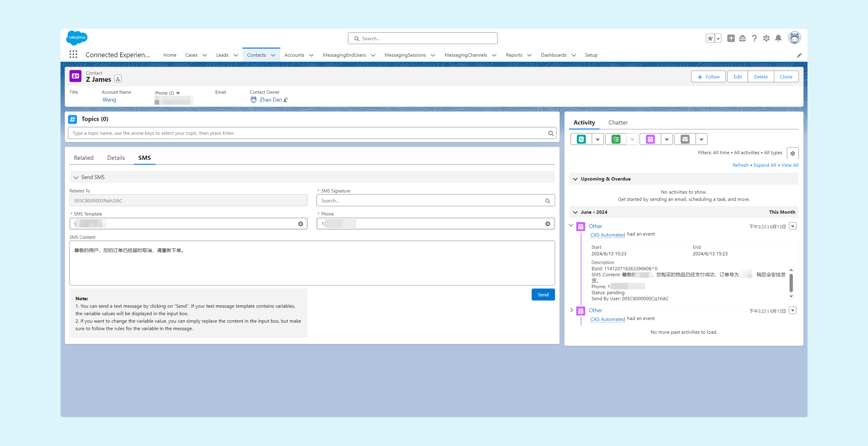Click the Refresh link
Image resolution: width=868 pixels, height=446 pixels.
tap(740, 165)
